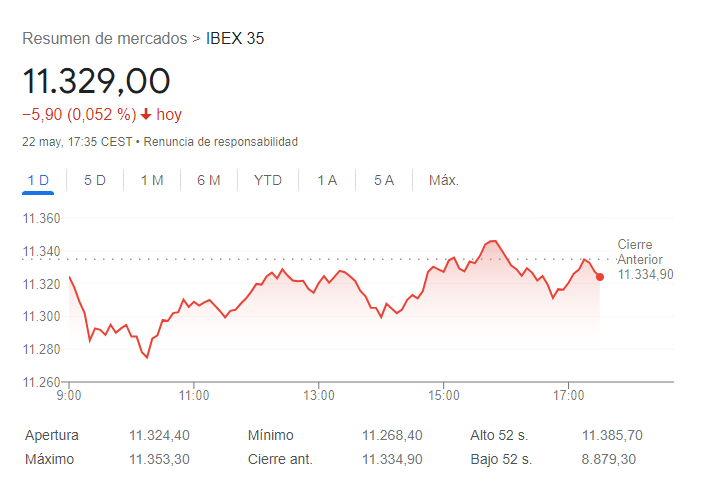
Task: Click the Apertura value 11.324,40
Action: pos(159,435)
